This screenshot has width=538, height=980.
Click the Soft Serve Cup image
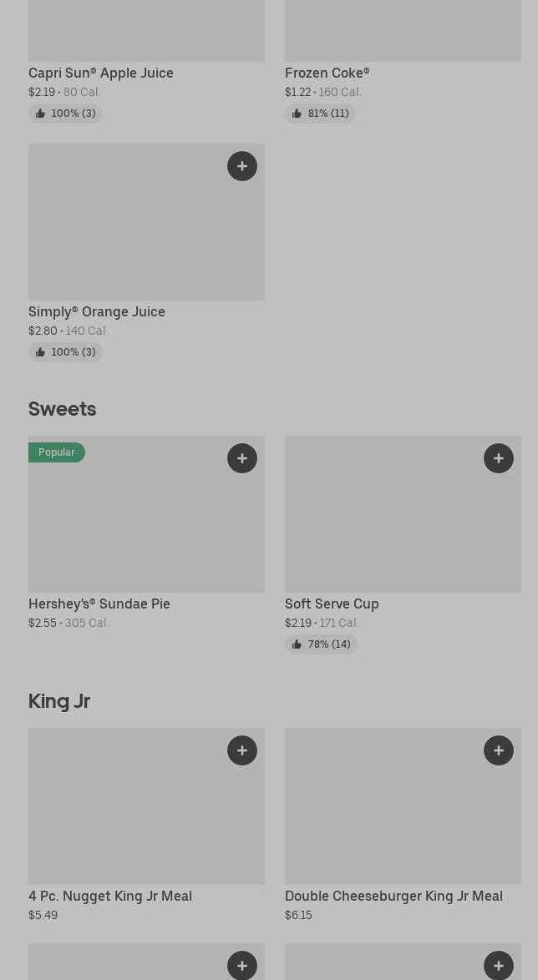coord(403,526)
